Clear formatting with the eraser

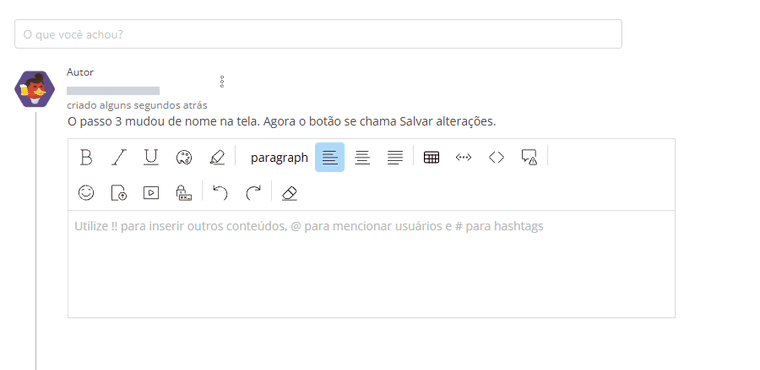pos(289,193)
